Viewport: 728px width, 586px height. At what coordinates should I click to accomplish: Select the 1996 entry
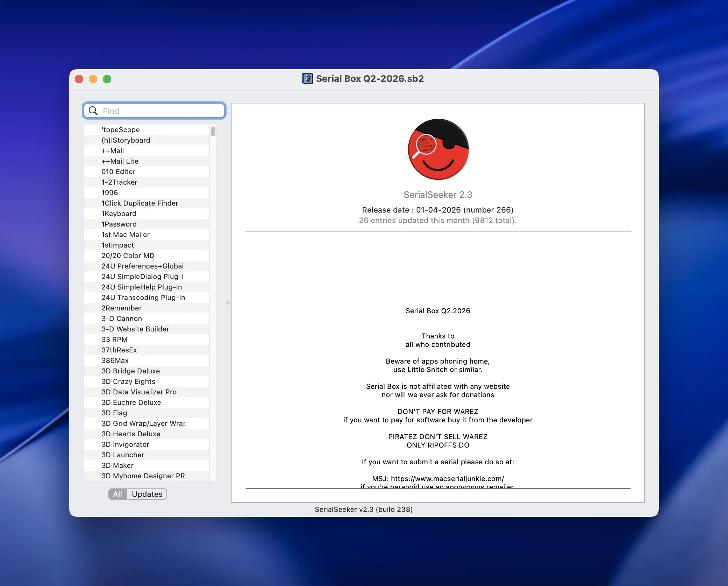[147, 193]
